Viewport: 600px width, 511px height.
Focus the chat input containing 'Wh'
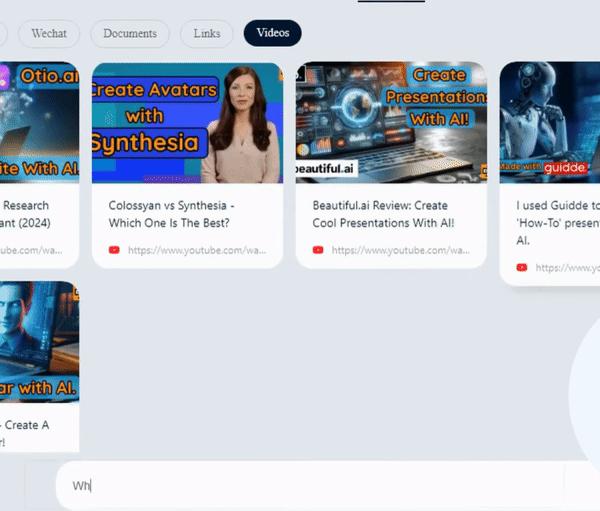(x=329, y=485)
